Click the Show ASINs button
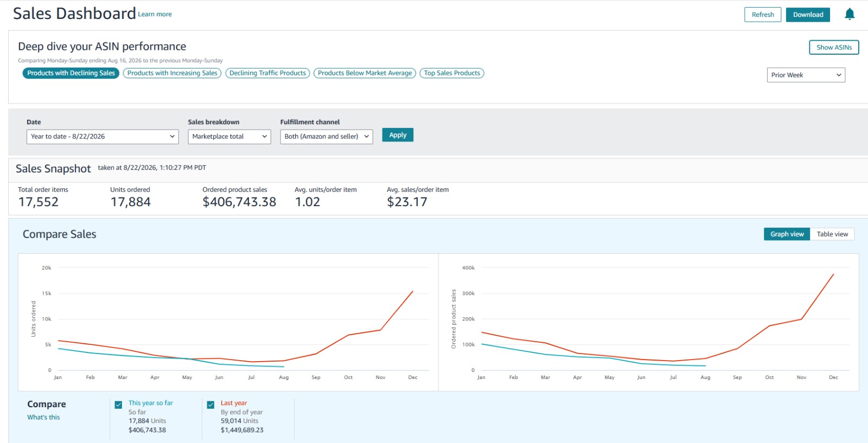 pyautogui.click(x=834, y=47)
